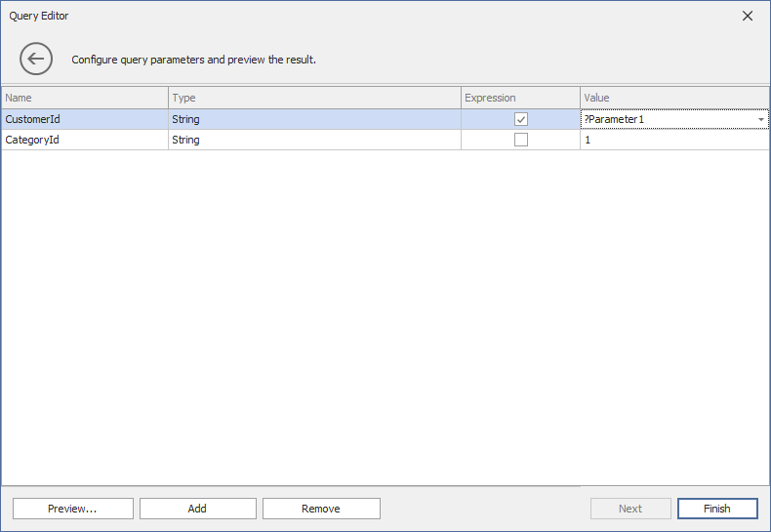Image resolution: width=771 pixels, height=532 pixels.
Task: Uncheck the Expression checkbox for CustomerId
Action: point(521,119)
